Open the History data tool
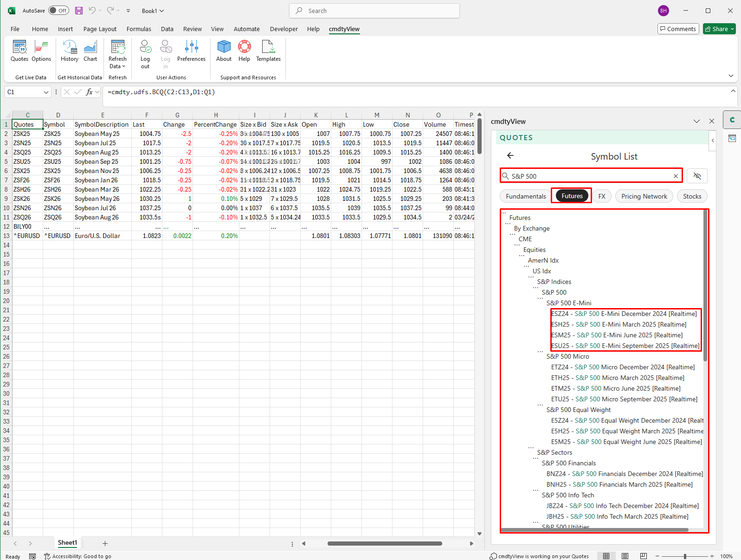Image resolution: width=741 pixels, height=560 pixels. click(x=70, y=51)
